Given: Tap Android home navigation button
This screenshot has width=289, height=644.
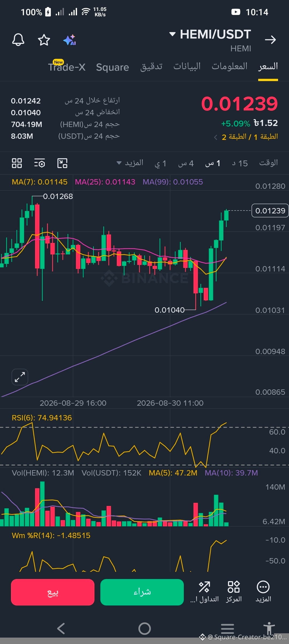Looking at the screenshot, I should [x=144, y=628].
